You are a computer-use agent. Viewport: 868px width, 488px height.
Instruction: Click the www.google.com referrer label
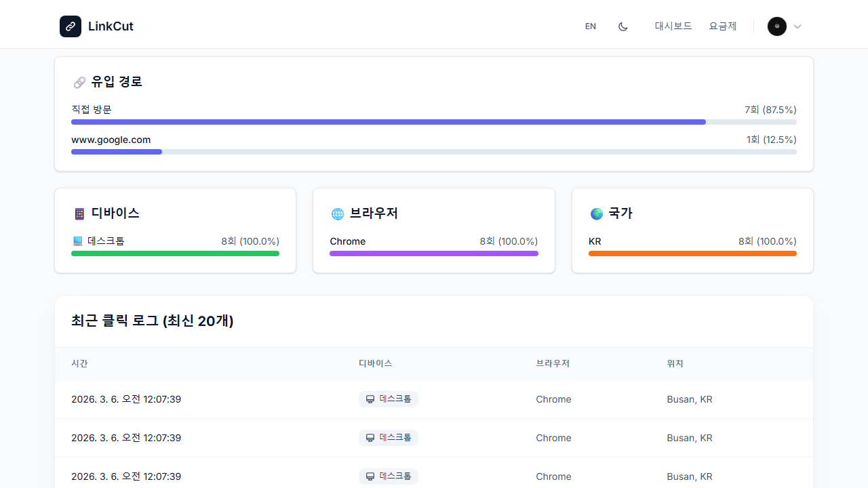click(111, 140)
